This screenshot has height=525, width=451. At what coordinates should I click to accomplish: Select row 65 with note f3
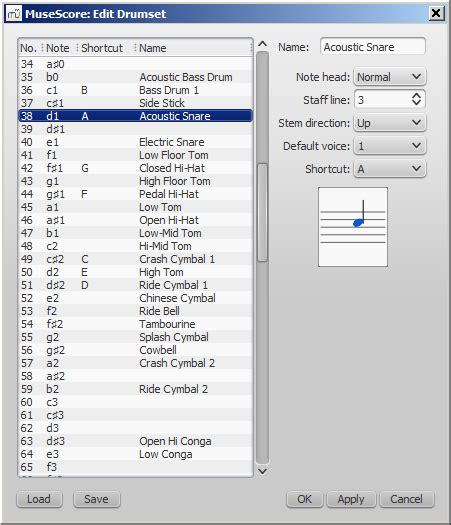click(x=136, y=467)
